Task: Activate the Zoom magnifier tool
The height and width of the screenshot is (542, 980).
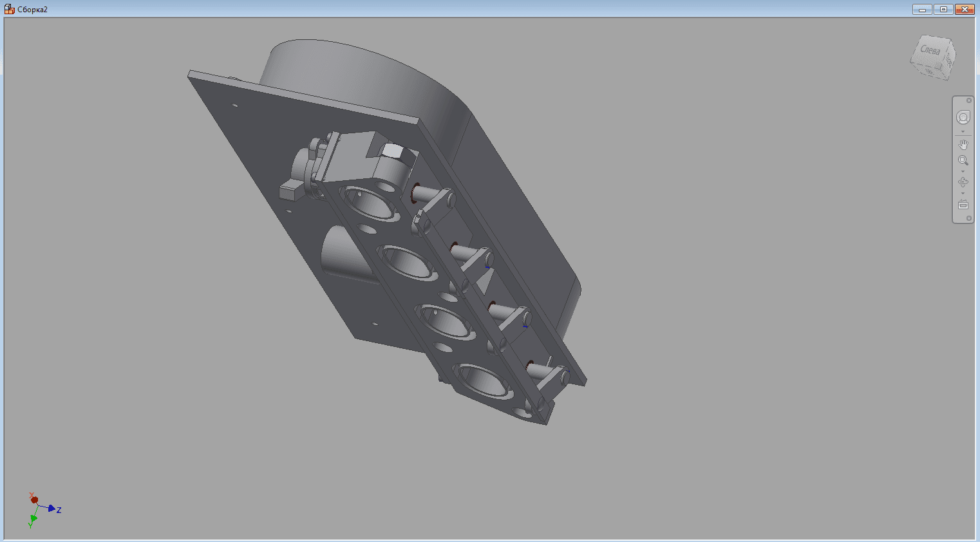Action: [963, 160]
